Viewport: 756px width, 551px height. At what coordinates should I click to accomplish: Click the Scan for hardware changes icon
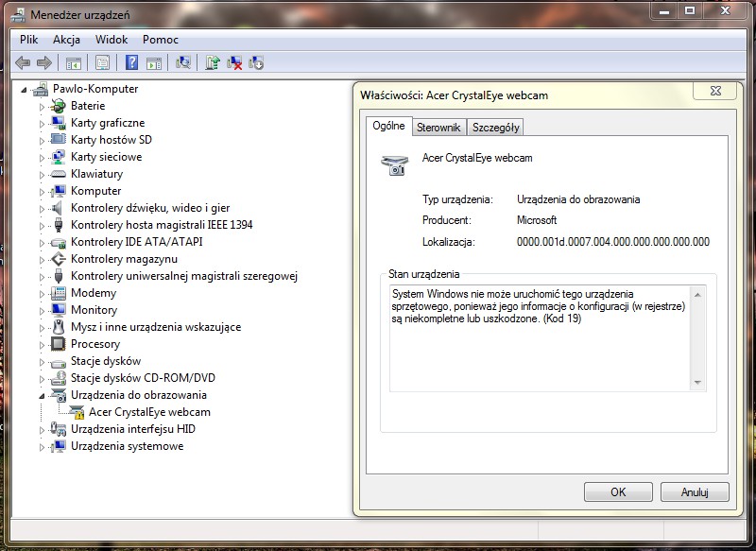183,62
